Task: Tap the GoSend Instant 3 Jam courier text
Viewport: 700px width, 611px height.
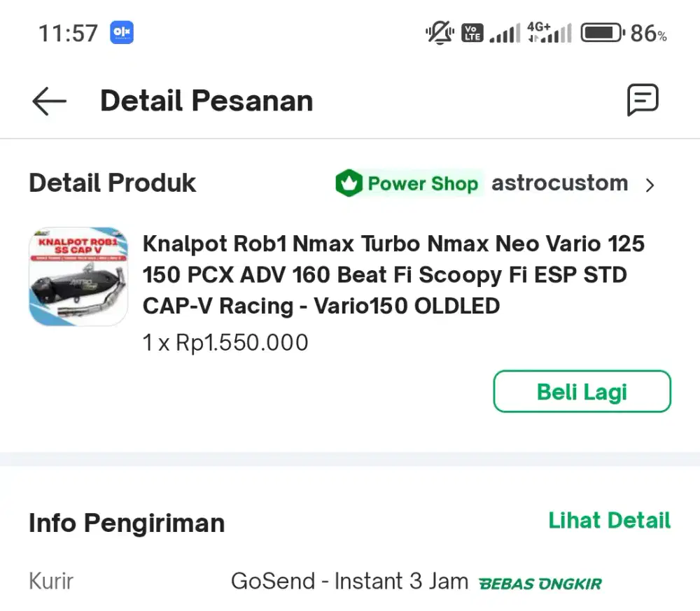Action: [349, 582]
